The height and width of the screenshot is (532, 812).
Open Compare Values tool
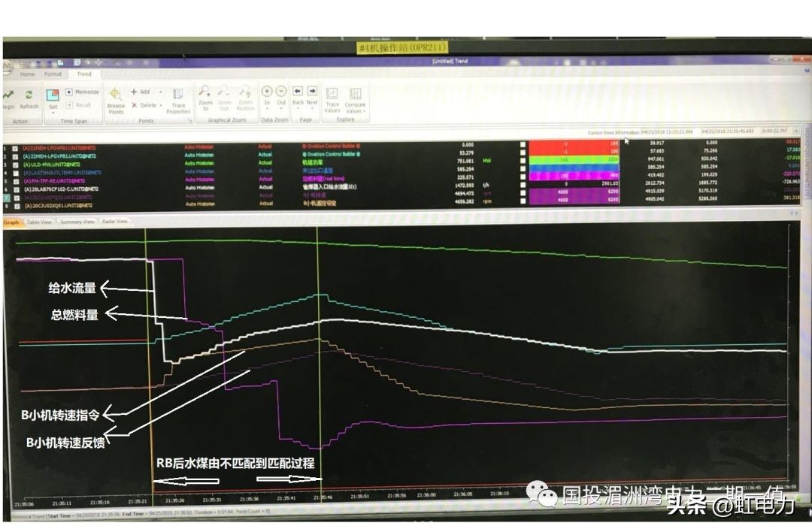pyautogui.click(x=355, y=101)
